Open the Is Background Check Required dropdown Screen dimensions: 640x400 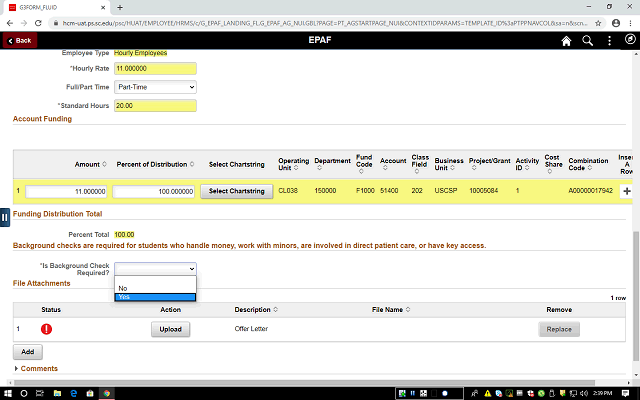(155, 269)
